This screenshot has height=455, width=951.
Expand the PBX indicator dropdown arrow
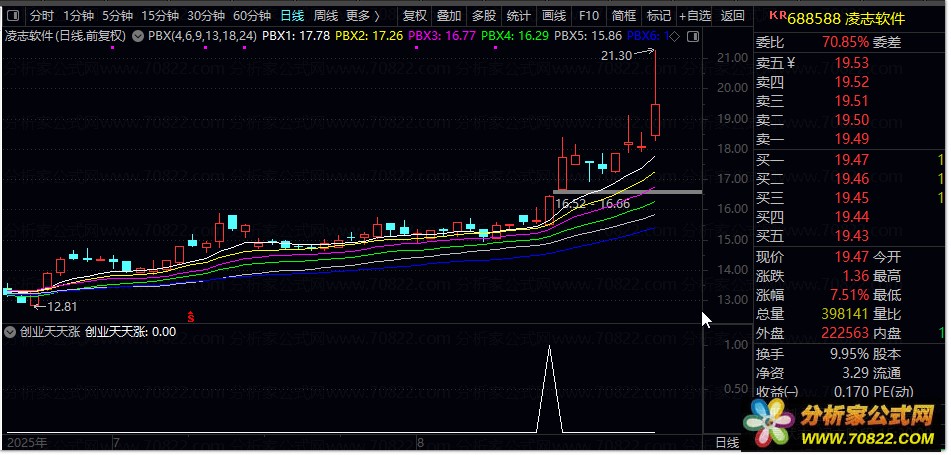pyautogui.click(x=138, y=36)
